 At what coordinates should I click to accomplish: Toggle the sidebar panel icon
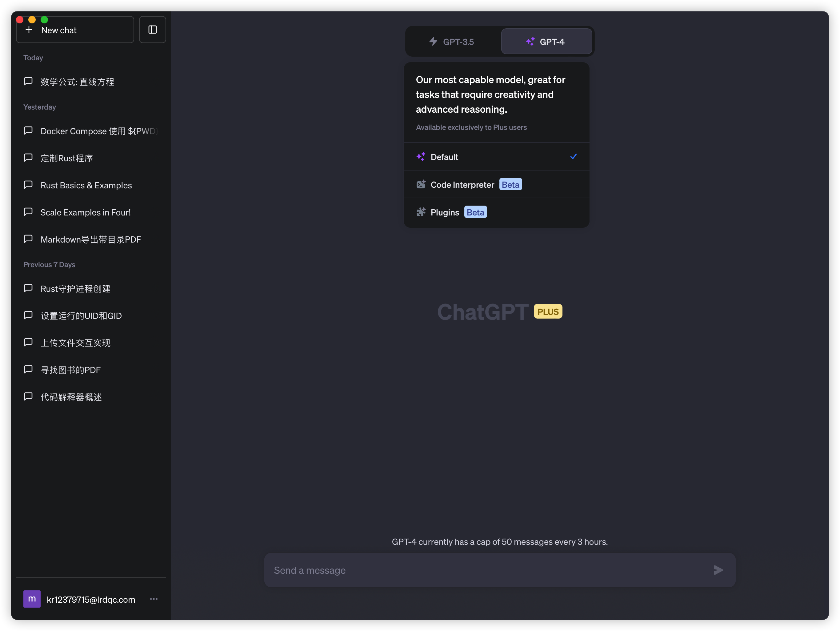[152, 30]
